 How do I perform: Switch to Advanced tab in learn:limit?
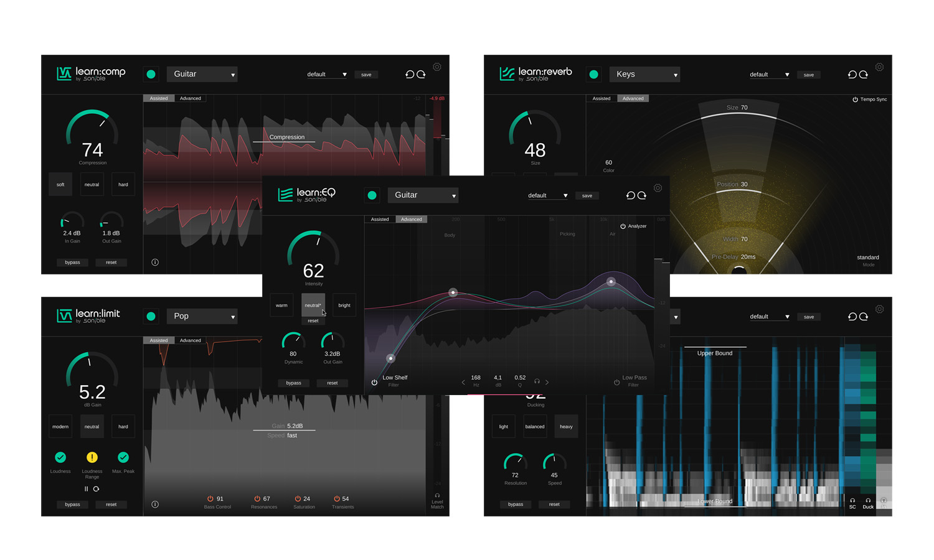191,340
